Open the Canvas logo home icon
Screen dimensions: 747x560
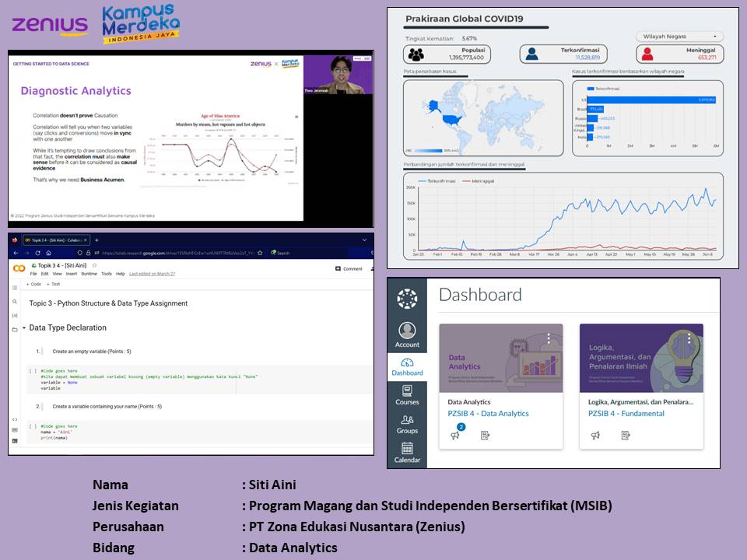coord(407,299)
